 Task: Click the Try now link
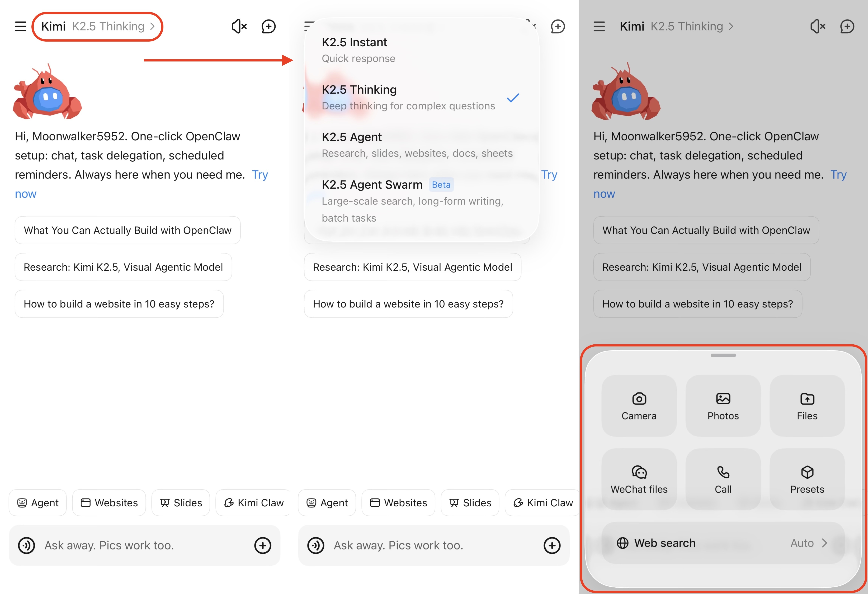[260, 174]
